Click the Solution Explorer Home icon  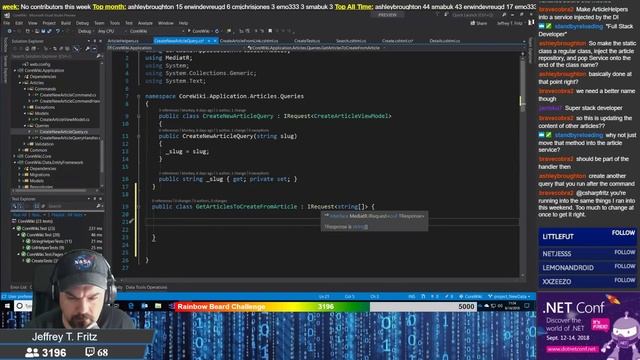click(27, 49)
